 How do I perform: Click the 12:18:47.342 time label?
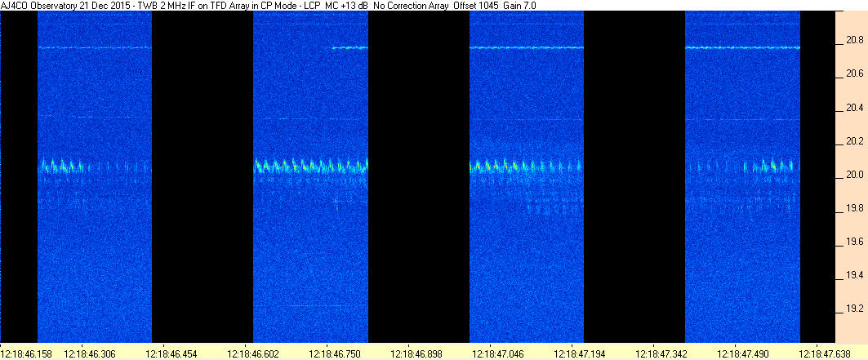pos(661,353)
